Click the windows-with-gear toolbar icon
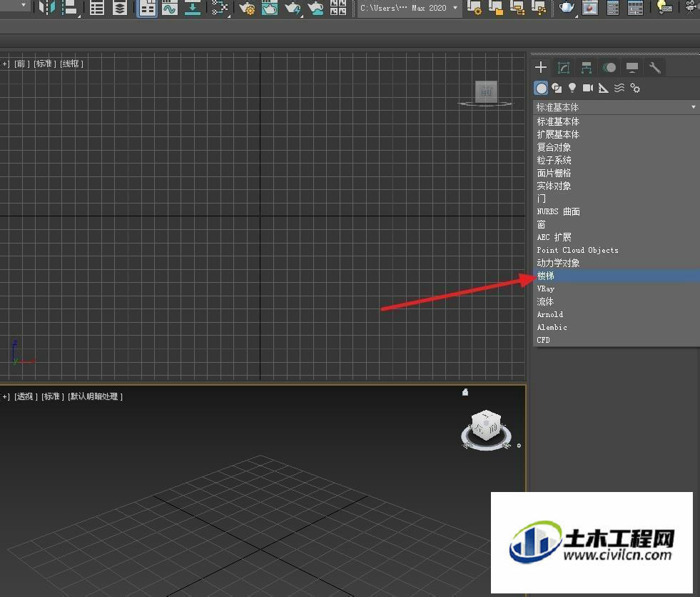This screenshot has width=700, height=597. 474,8
